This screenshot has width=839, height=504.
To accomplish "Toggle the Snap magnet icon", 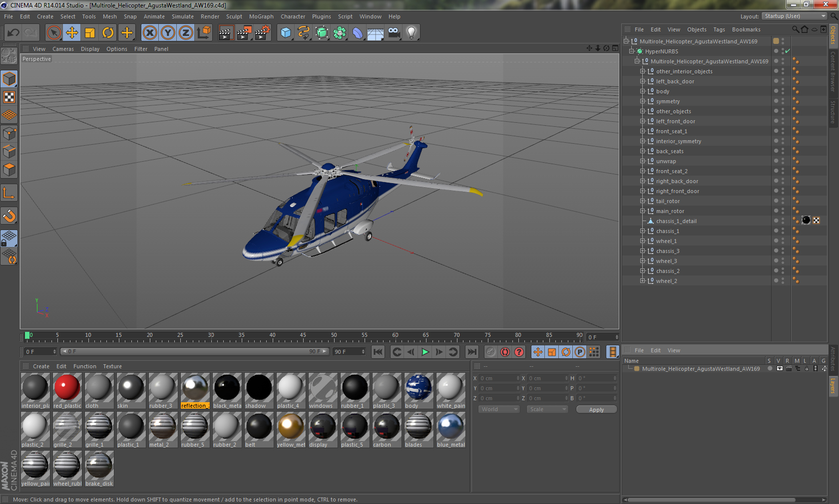I will [x=9, y=216].
